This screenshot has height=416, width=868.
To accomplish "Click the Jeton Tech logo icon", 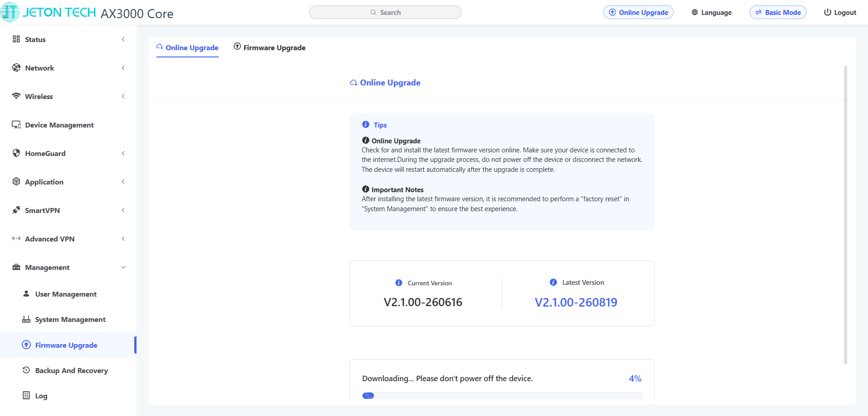I will click(10, 12).
